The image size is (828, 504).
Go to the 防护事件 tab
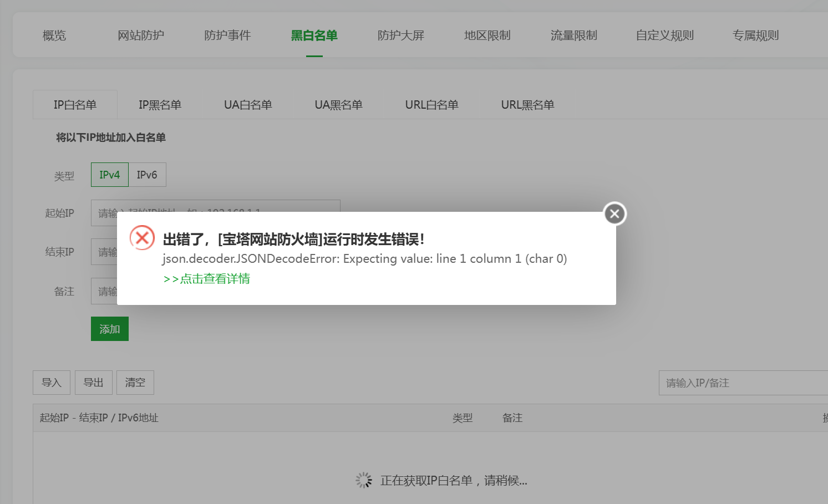tap(227, 35)
